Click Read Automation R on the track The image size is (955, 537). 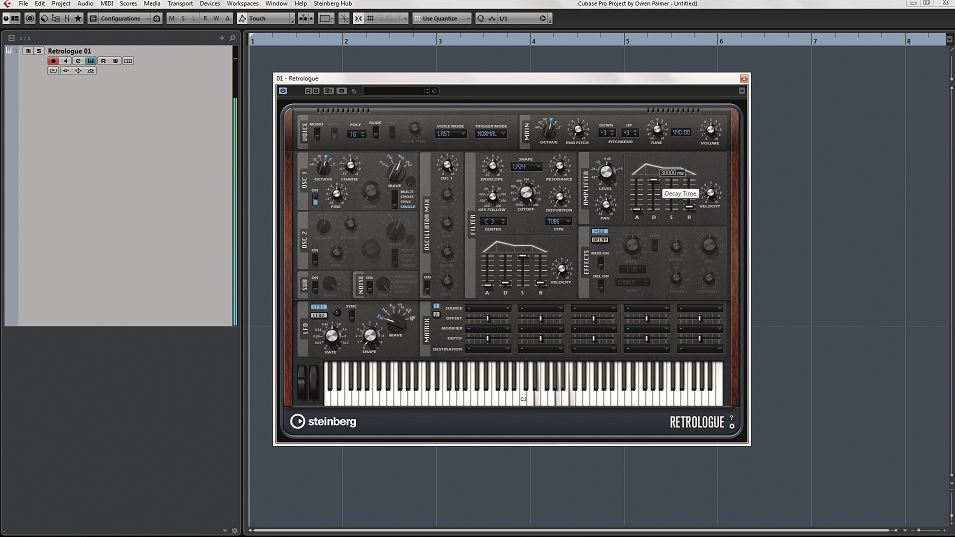103,61
